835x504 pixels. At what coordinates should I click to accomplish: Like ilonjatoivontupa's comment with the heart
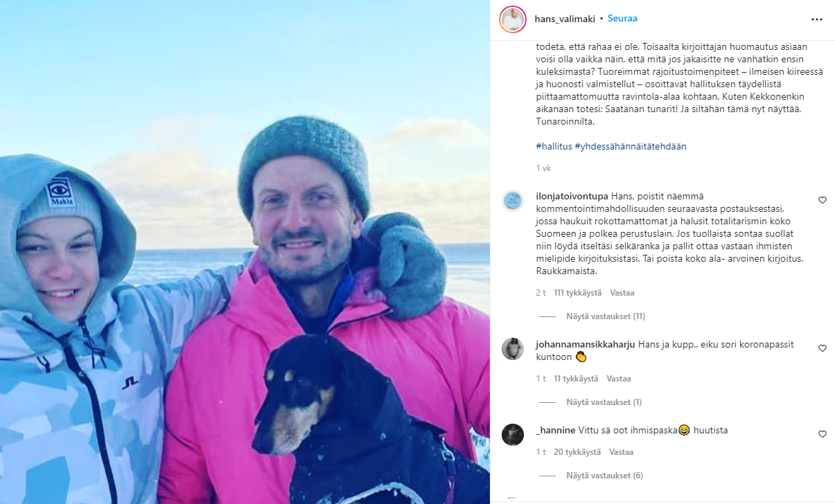click(x=823, y=200)
